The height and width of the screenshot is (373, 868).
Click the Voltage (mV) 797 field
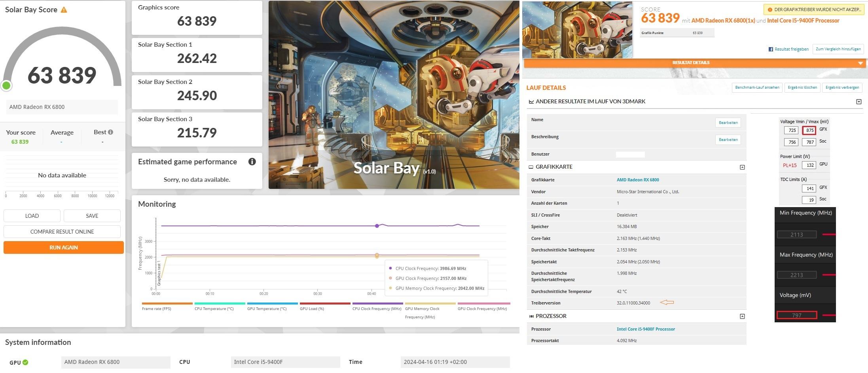pyautogui.click(x=797, y=316)
